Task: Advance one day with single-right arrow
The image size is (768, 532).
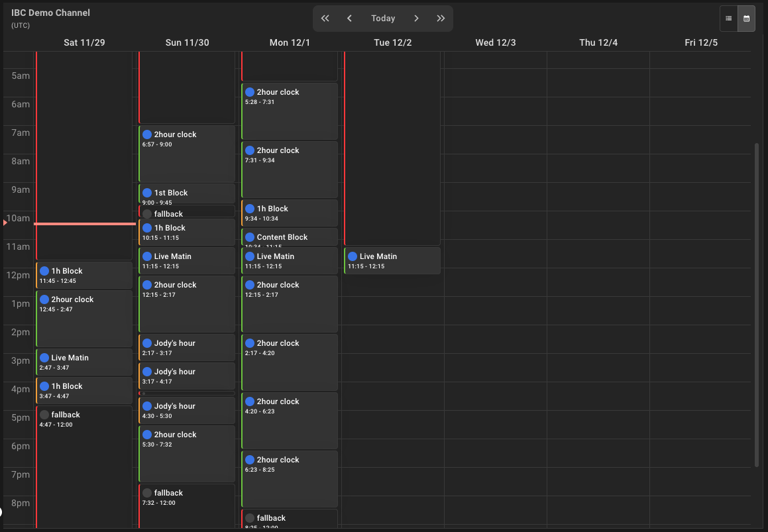Action: tap(416, 19)
